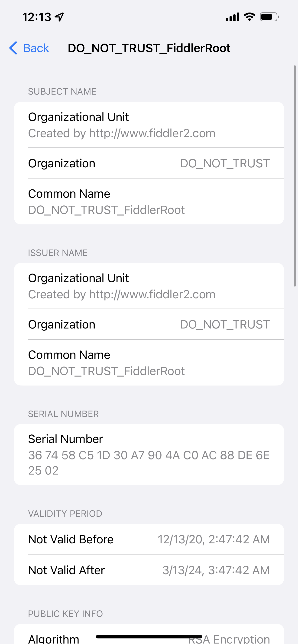The height and width of the screenshot is (644, 298).
Task: Tap the Serial Number hex value row
Action: coord(149,455)
